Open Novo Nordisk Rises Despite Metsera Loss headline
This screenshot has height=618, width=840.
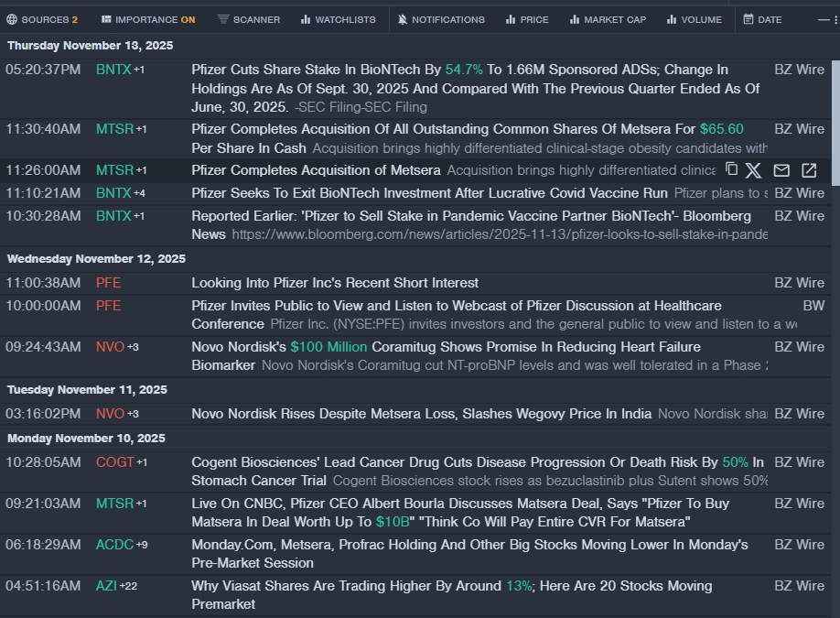click(x=421, y=414)
